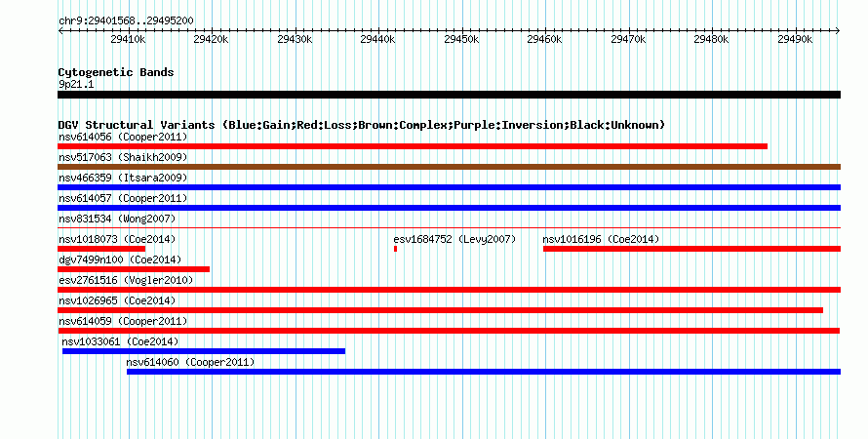This screenshot has height=439, width=868.
Task: Click the 29490k ruler tick label
Action: (x=795, y=39)
